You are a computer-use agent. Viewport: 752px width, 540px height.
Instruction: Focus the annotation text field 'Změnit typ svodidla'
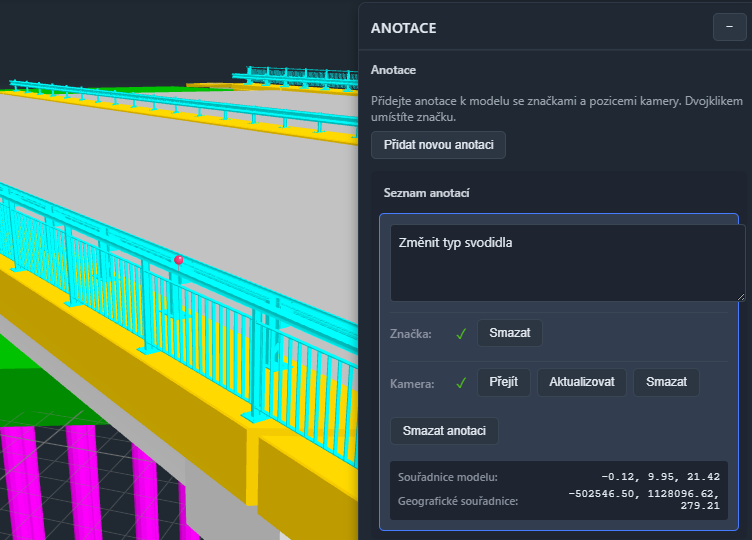coord(566,260)
